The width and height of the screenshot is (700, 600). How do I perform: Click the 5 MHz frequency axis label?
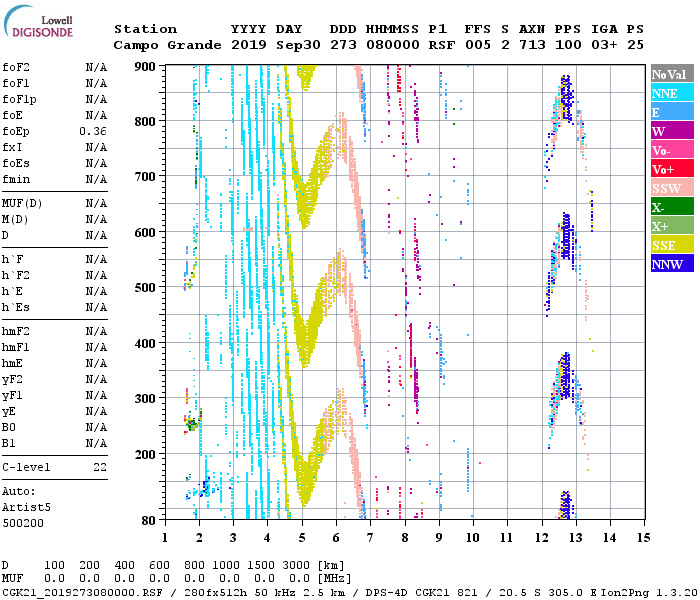pos(302,538)
